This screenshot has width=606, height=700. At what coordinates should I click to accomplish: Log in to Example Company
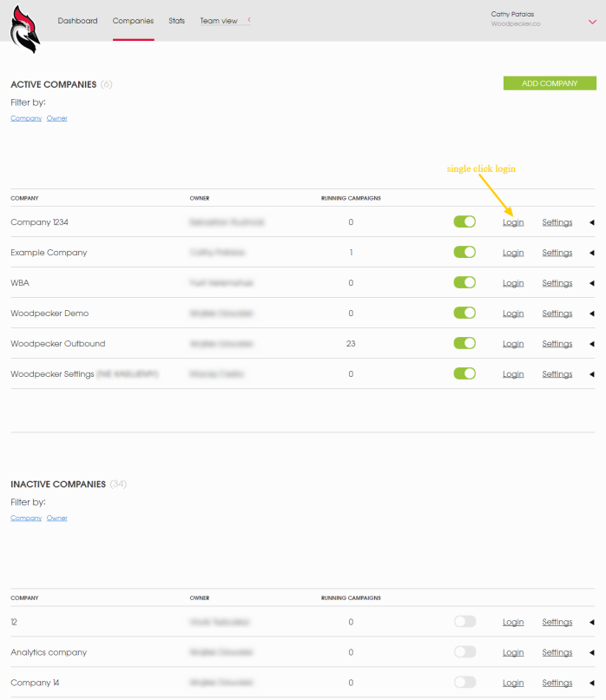pos(513,253)
